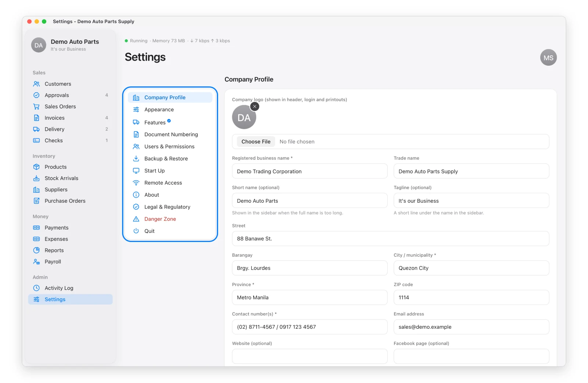Click the Barangay input field
Screen dimensions: 588x383
point(310,268)
